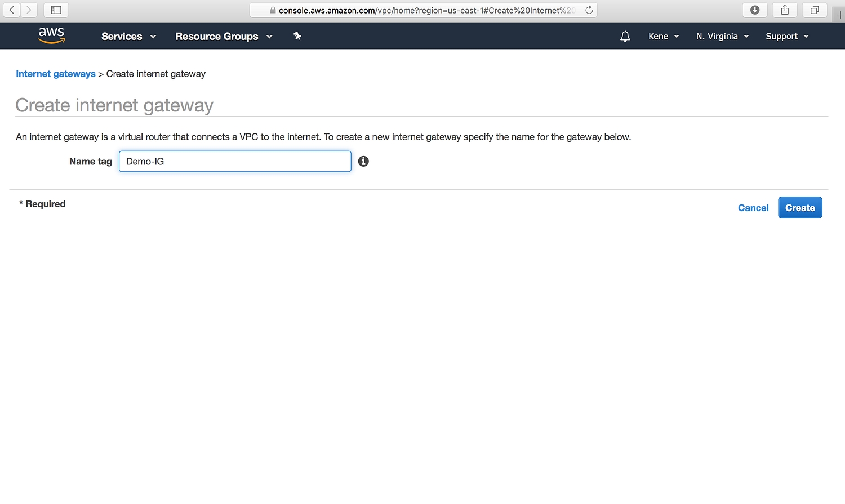This screenshot has height=504, width=845.
Task: Open the Support menu
Action: tap(787, 37)
